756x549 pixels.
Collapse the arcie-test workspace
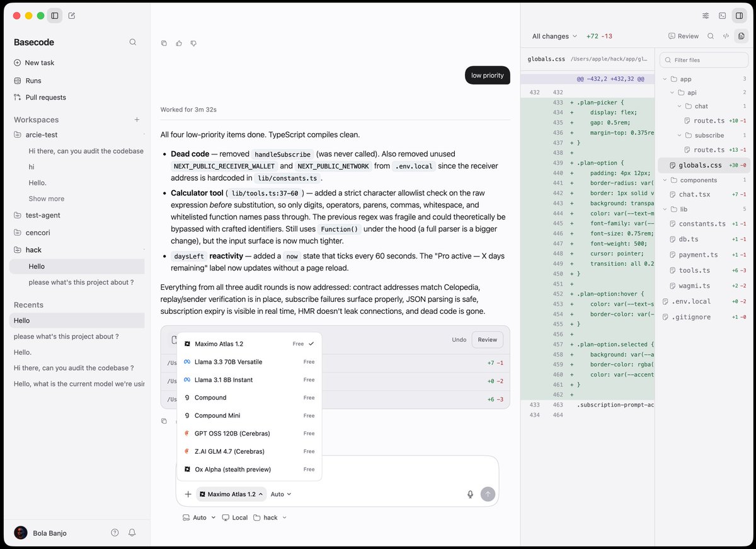[x=42, y=134]
